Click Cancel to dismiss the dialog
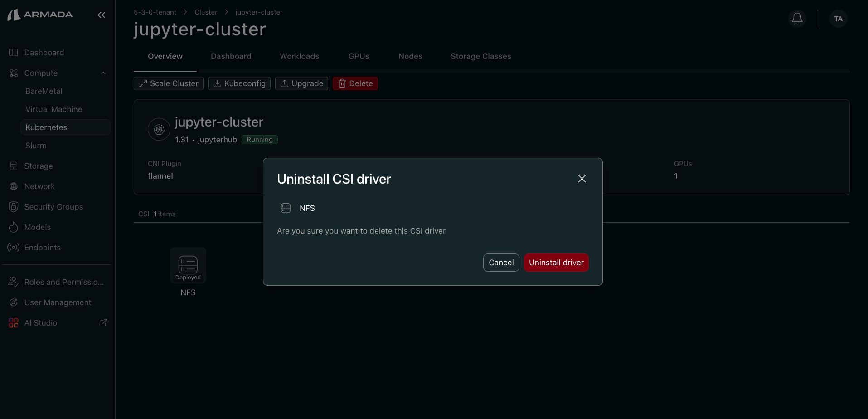Image resolution: width=868 pixels, height=419 pixels. 501,262
